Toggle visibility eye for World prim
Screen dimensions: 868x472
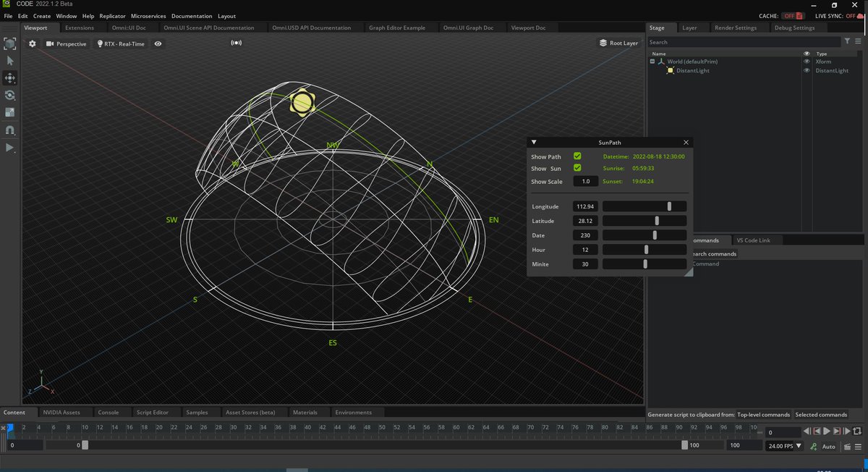(x=807, y=62)
